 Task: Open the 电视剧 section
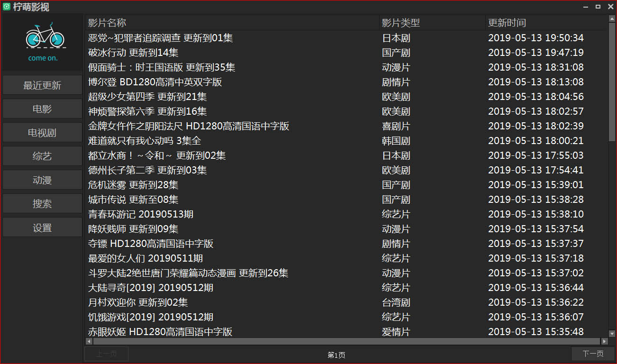pos(42,132)
